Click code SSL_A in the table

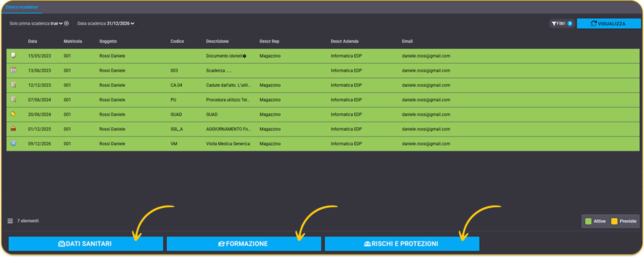pyautogui.click(x=177, y=129)
